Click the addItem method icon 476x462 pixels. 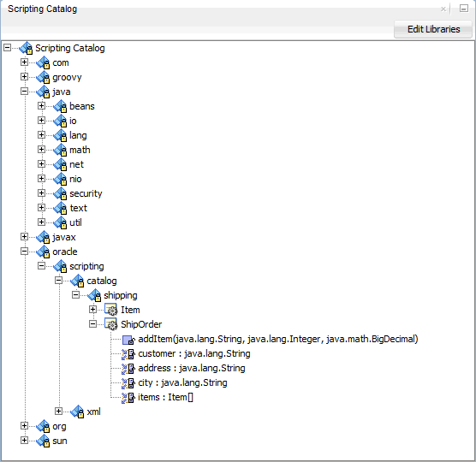[x=128, y=340]
